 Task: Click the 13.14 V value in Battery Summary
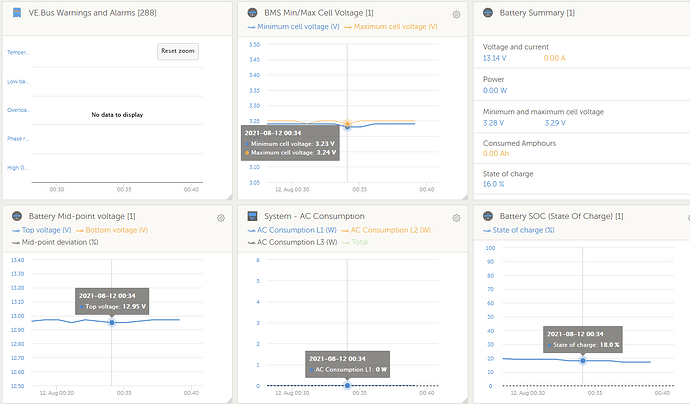[498, 59]
